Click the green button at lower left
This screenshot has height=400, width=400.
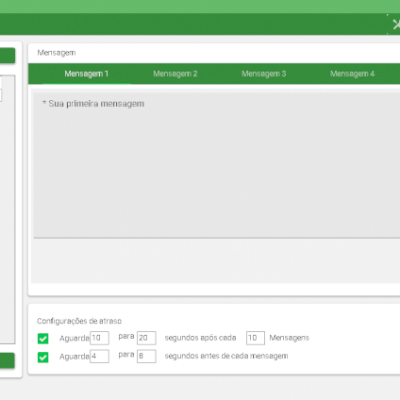click(7, 361)
